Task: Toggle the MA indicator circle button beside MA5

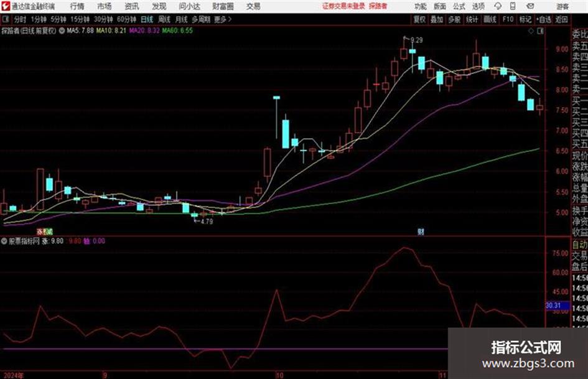Action: click(62, 30)
